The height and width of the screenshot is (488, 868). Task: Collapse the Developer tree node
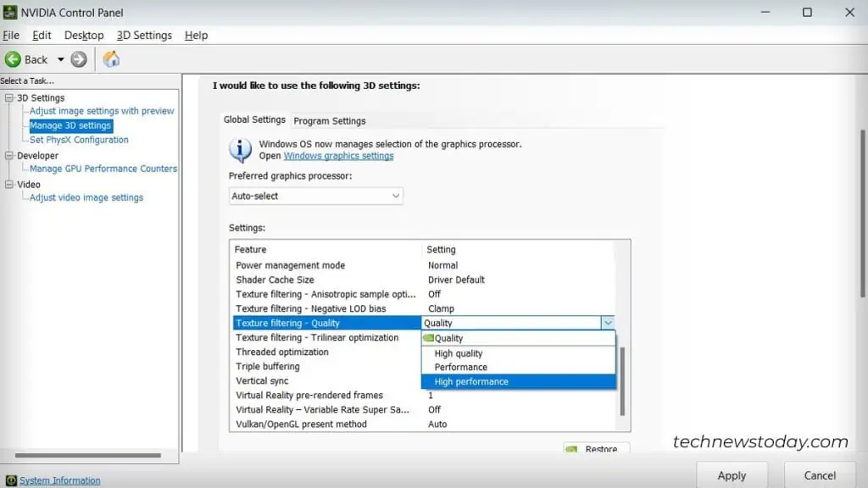(8, 156)
